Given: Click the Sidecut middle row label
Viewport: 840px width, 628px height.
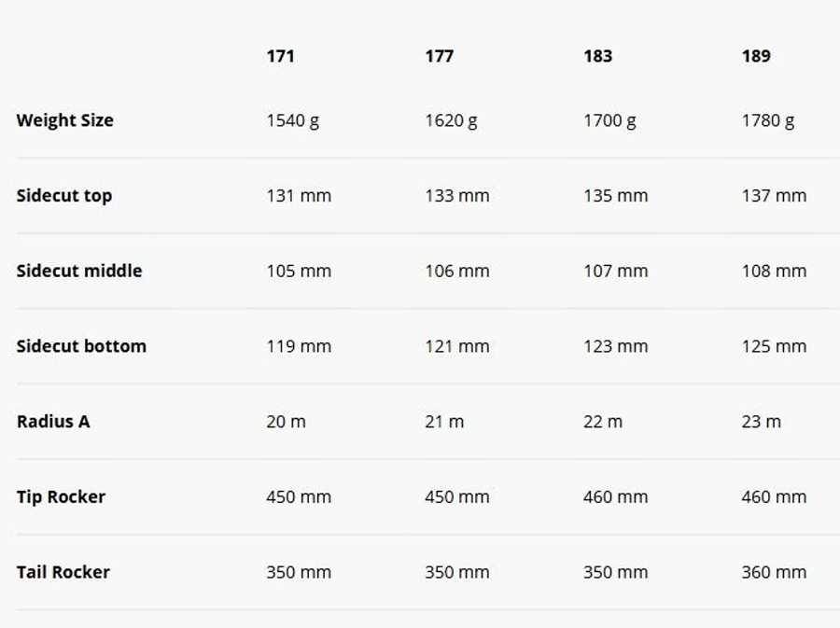Looking at the screenshot, I should coord(79,272).
